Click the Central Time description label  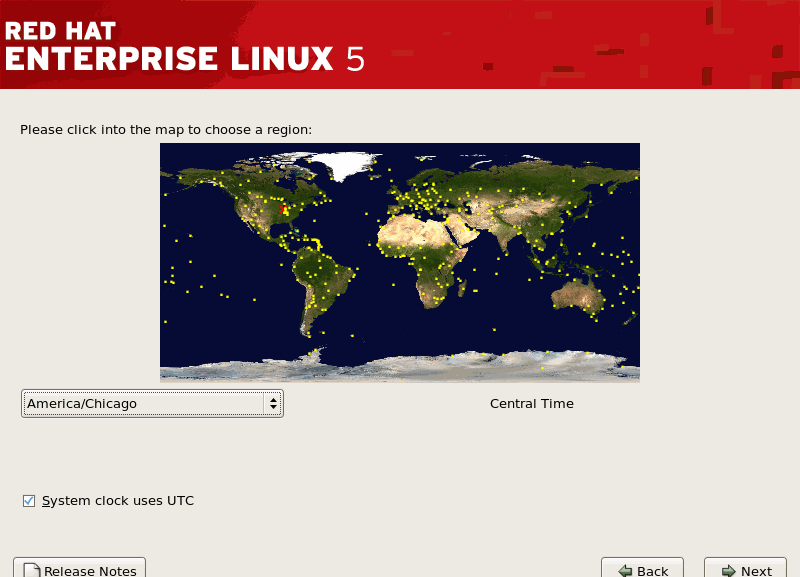point(531,404)
